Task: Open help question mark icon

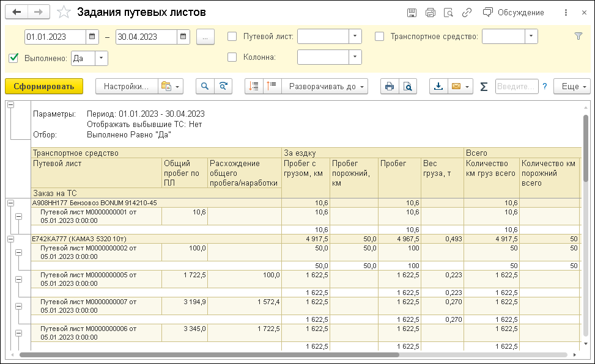Action: click(x=544, y=87)
